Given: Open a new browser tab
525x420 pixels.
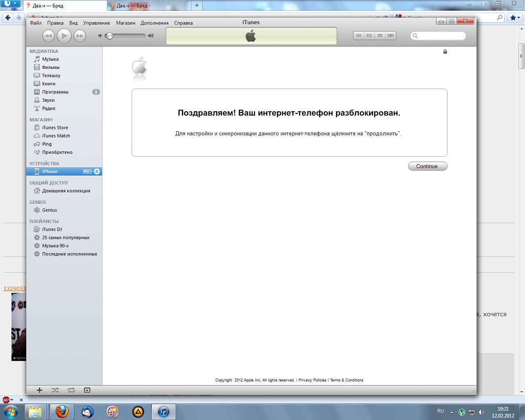Looking at the screenshot, I should click(x=197, y=5).
